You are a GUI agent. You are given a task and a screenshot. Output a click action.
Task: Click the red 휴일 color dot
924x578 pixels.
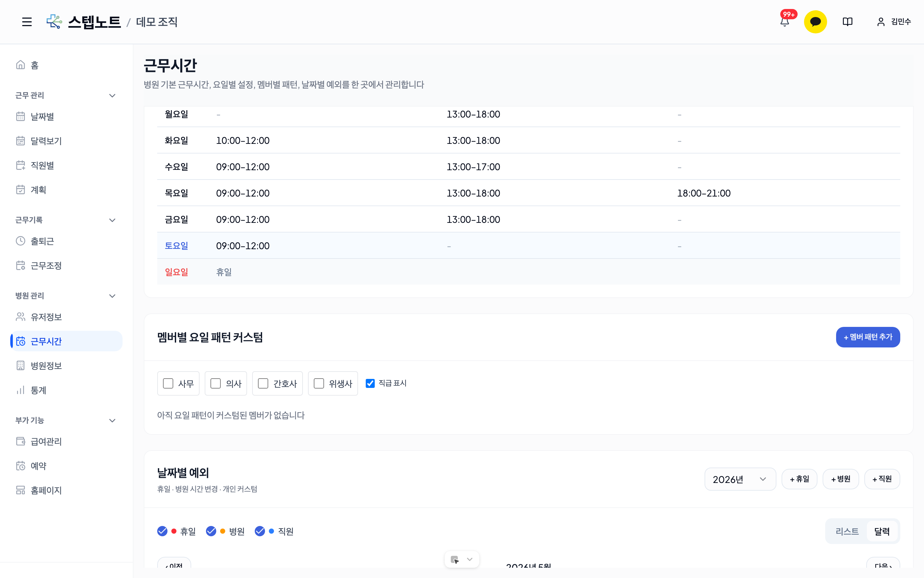click(174, 531)
